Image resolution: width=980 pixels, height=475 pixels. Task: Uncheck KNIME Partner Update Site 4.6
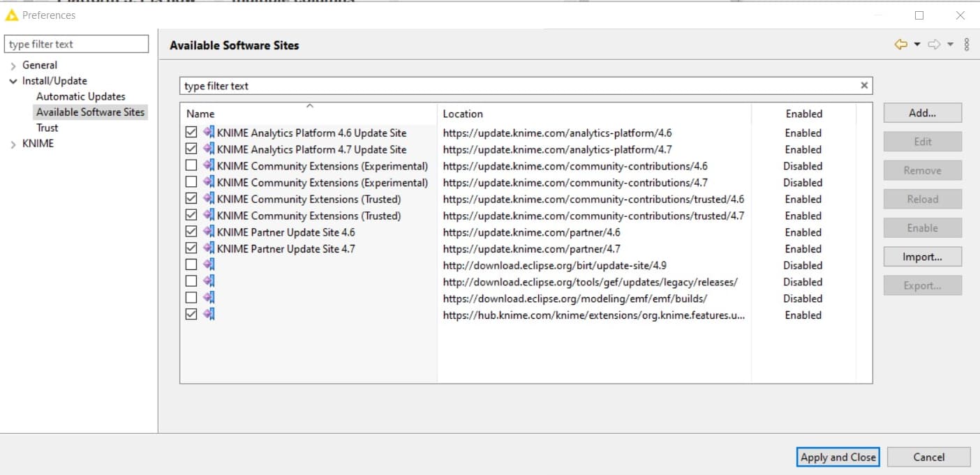pyautogui.click(x=191, y=232)
